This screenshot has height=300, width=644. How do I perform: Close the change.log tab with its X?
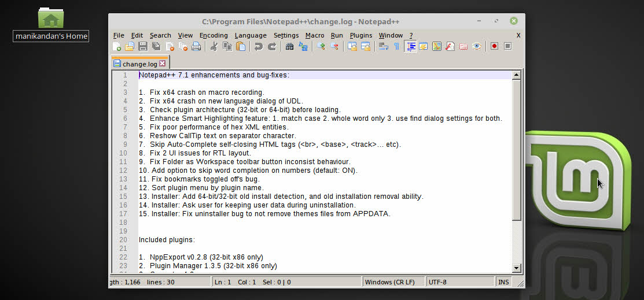pyautogui.click(x=162, y=64)
